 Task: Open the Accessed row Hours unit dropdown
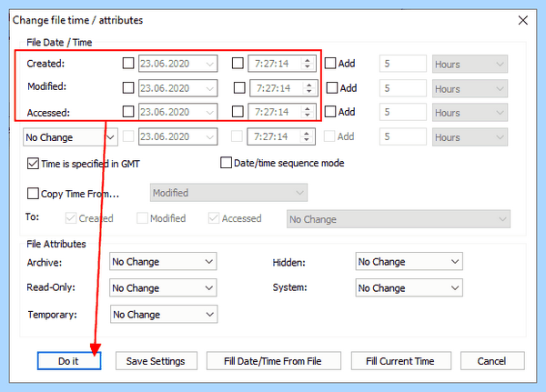tap(470, 113)
